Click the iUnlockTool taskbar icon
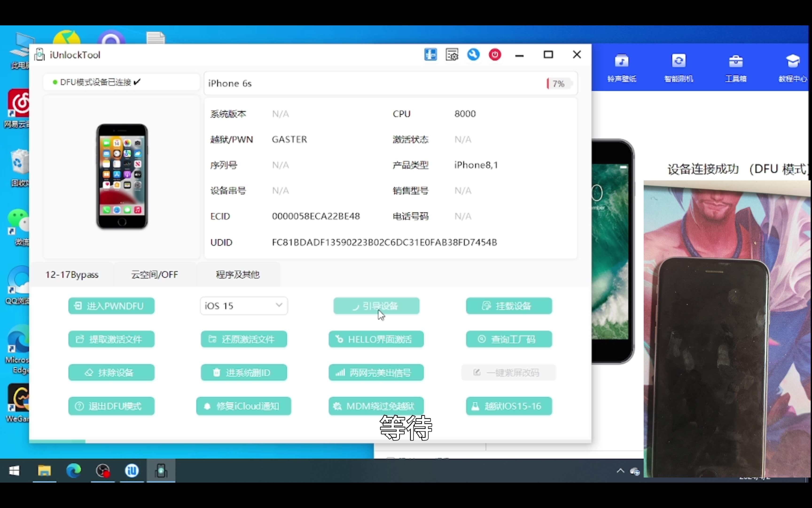 (161, 470)
